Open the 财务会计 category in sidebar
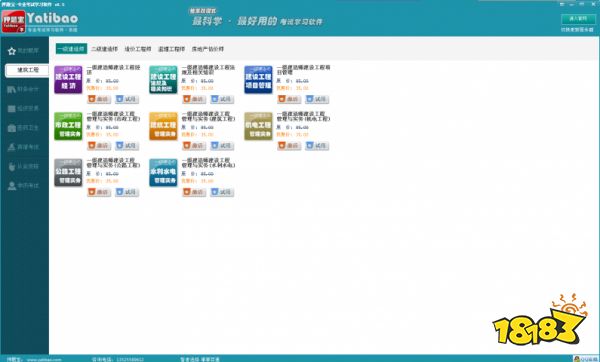This screenshot has width=600, height=362. pos(24,89)
